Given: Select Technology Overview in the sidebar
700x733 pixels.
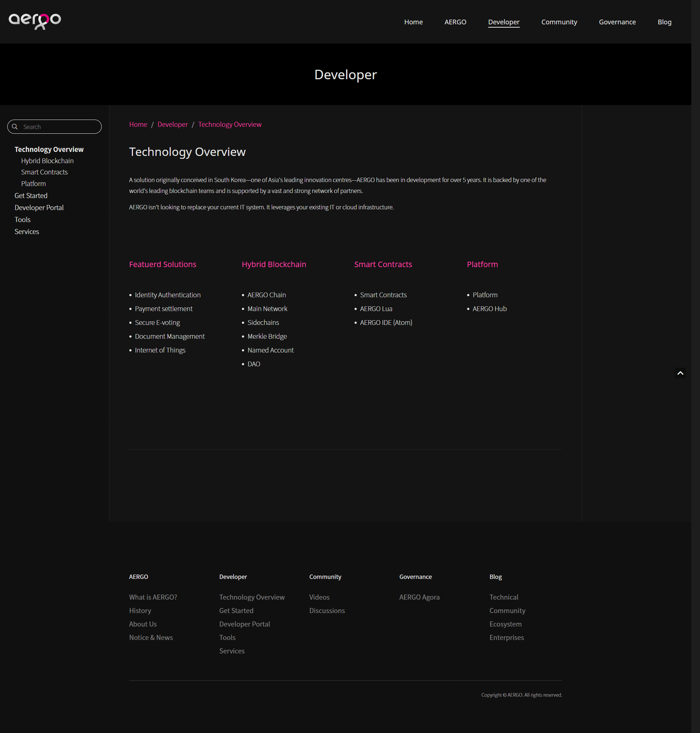Looking at the screenshot, I should pos(49,149).
